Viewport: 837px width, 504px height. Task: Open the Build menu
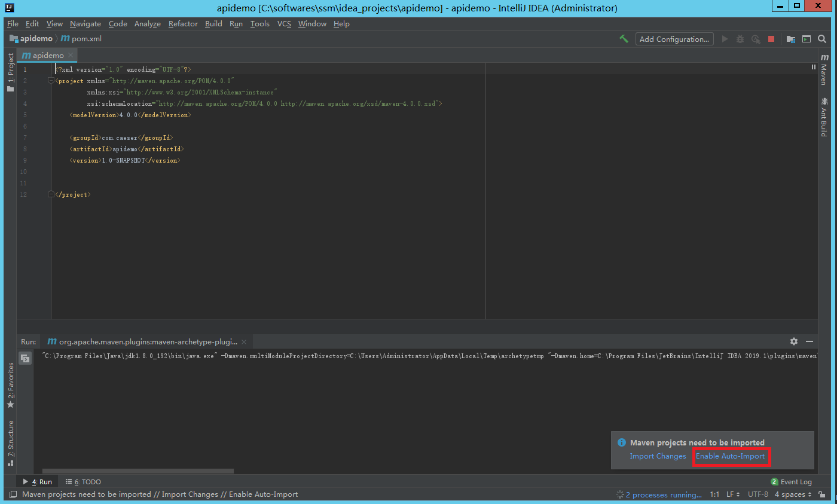(213, 24)
